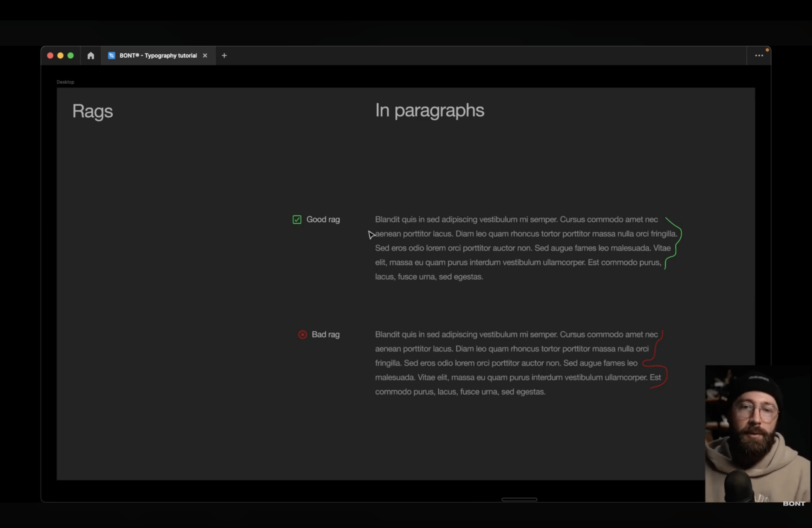
Task: Close the BONT Typography tutorial tab
Action: 205,55
